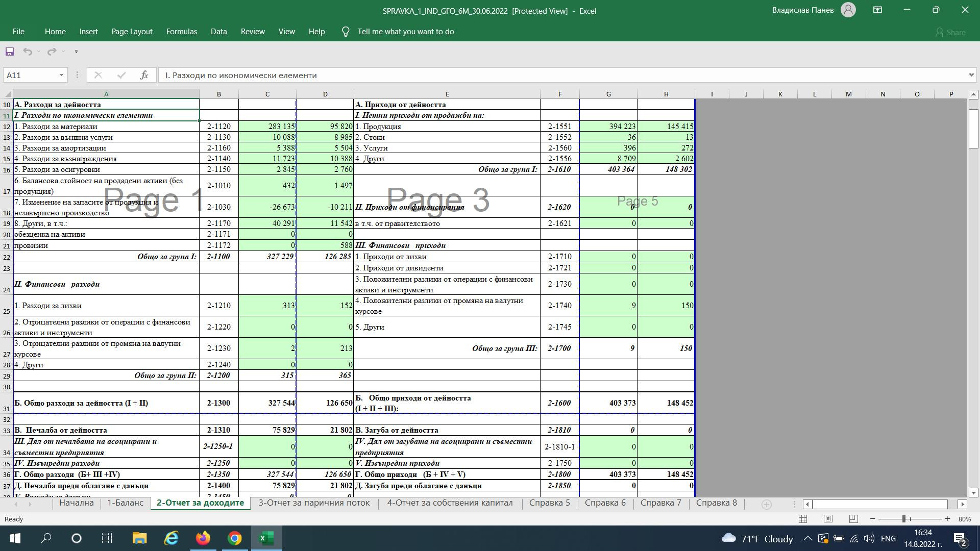Open Excel from the Windows taskbar
This screenshot has height=551, width=980.
click(x=266, y=538)
